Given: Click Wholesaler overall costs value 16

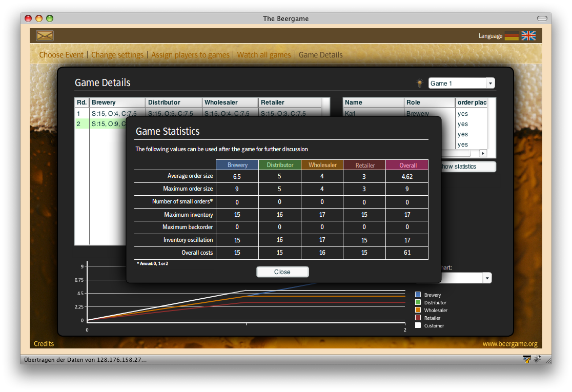Looking at the screenshot, I should tap(322, 252).
